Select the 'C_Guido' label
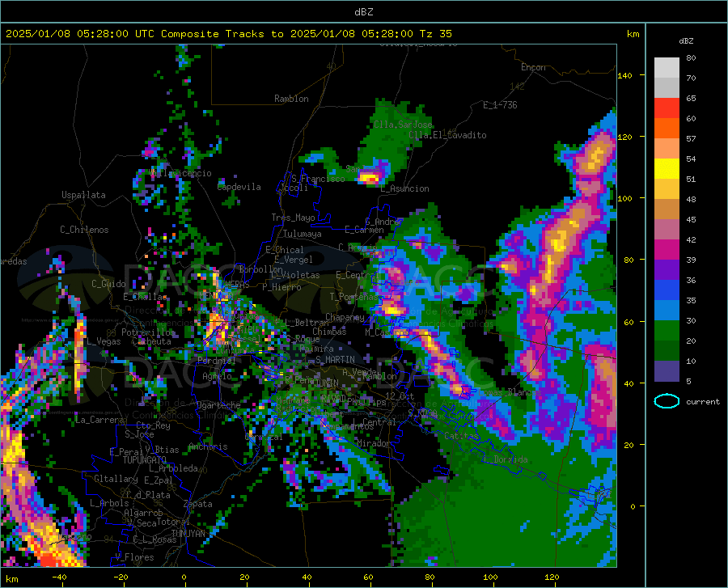This screenshot has width=728, height=588. [x=108, y=284]
